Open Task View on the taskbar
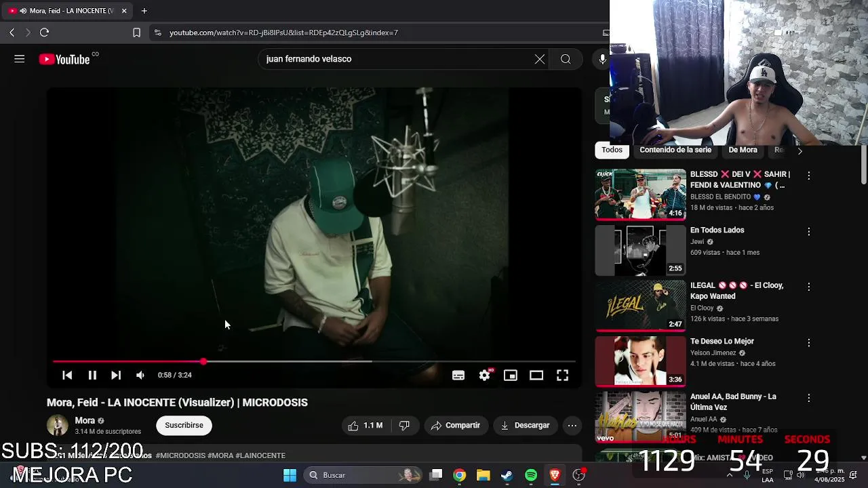Image resolution: width=868 pixels, height=488 pixels. pyautogui.click(x=436, y=475)
